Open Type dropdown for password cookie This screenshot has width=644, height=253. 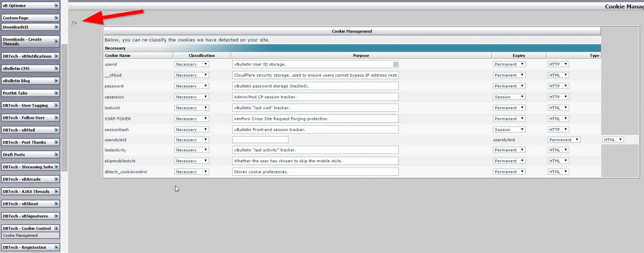pyautogui.click(x=558, y=86)
